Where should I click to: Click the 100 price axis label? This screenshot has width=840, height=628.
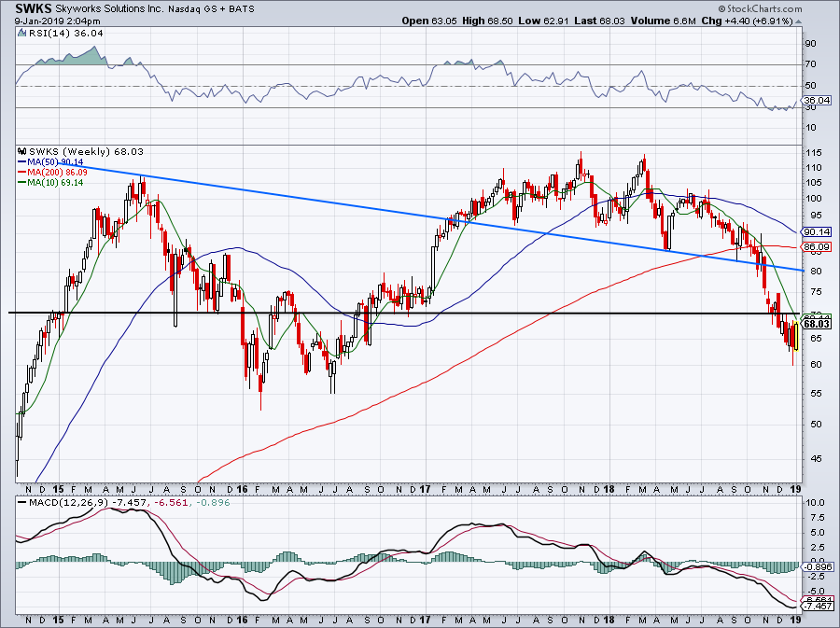tap(813, 199)
